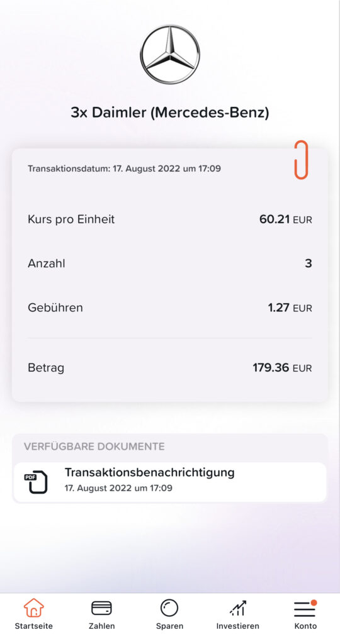The height and width of the screenshot is (644, 340).
Task: Tap the Mercedes-Benz star logo
Action: click(x=170, y=54)
